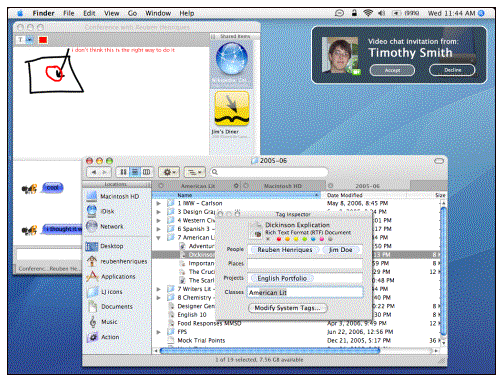This screenshot has width=504, height=383.
Task: Select Macintosh HD in sidebar
Action: [x=113, y=196]
